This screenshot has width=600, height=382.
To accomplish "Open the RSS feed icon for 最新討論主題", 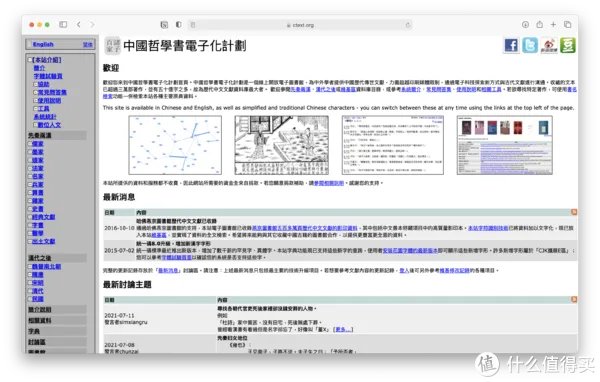I will pyautogui.click(x=574, y=299).
